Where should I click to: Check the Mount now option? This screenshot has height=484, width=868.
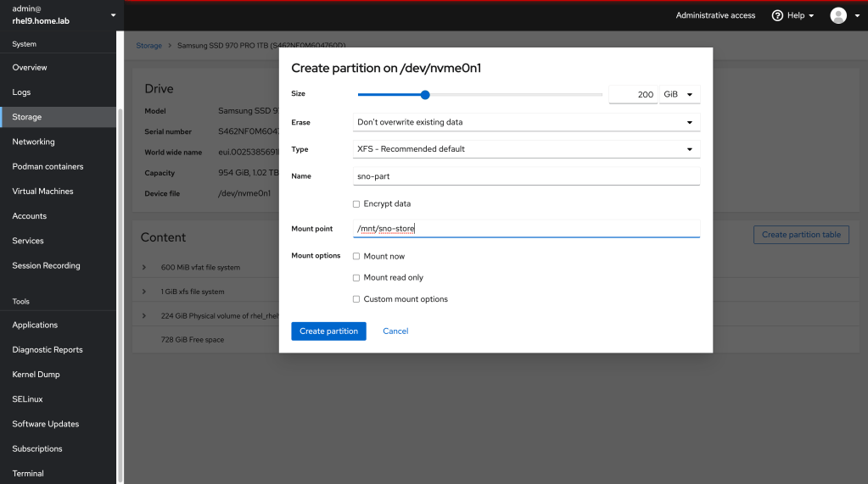point(356,256)
